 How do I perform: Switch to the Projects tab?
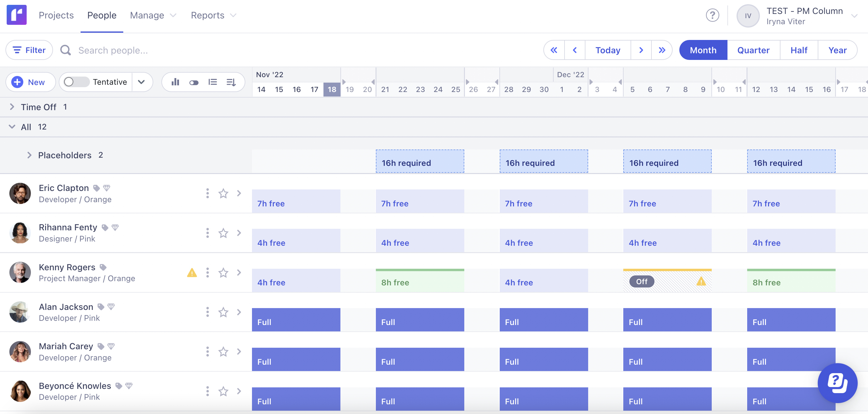[x=56, y=15]
